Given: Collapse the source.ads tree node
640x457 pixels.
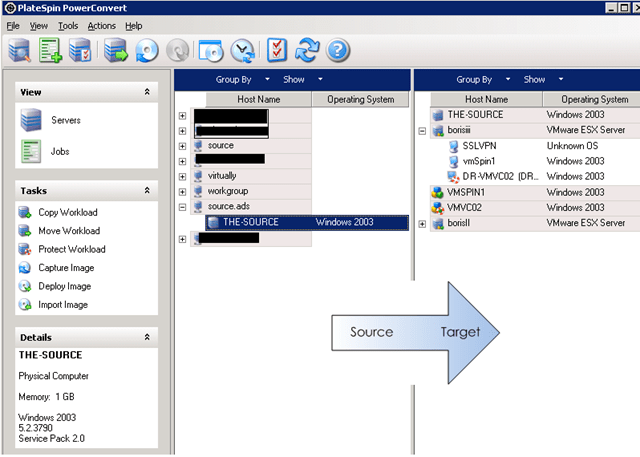Looking at the screenshot, I should coord(182,207).
